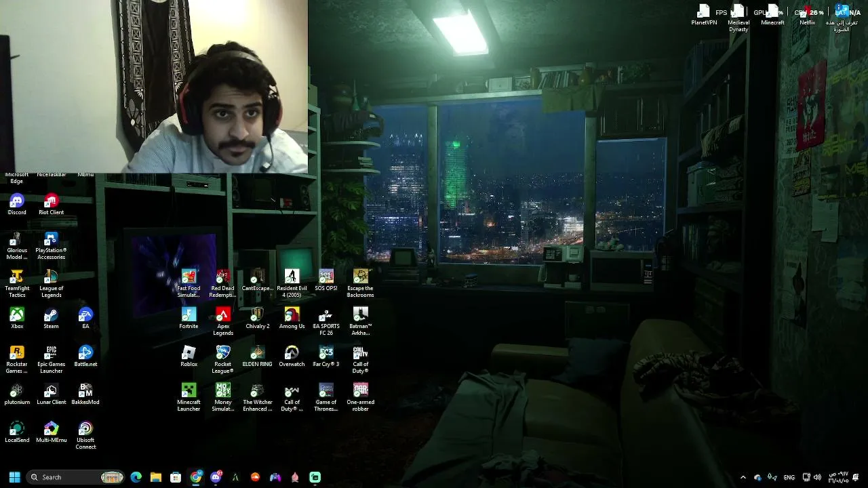Open Microsoft Store from the taskbar
Screen dimensions: 868x488
pyautogui.click(x=176, y=477)
